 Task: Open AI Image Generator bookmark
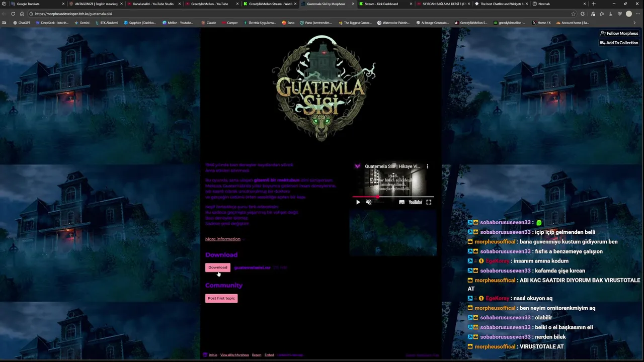tap(432, 23)
